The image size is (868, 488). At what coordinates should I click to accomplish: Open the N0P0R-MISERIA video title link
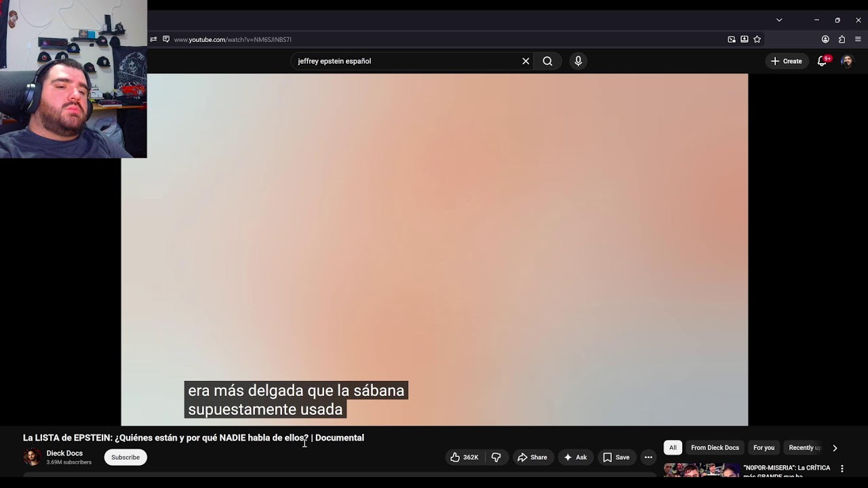(787, 472)
